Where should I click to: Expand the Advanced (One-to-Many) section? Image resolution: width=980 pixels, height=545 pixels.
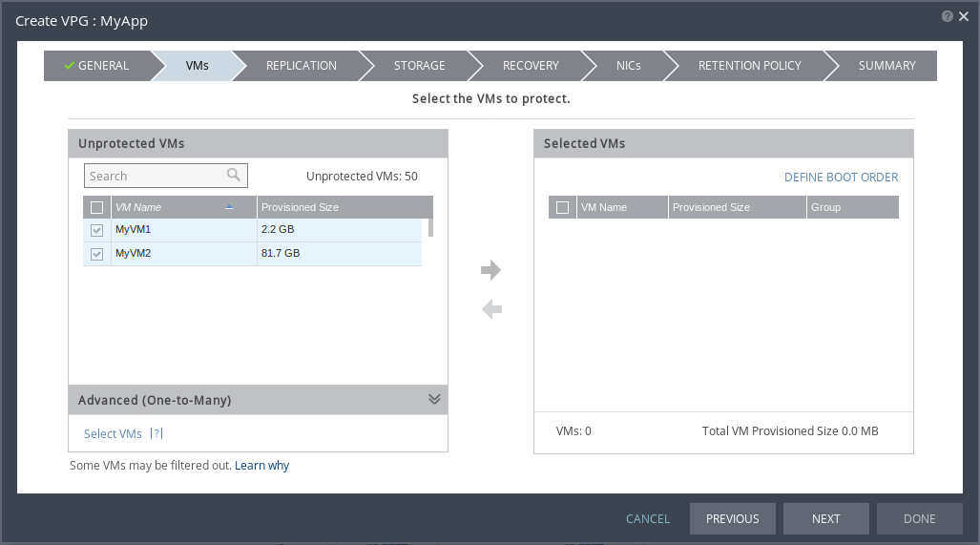(434, 400)
